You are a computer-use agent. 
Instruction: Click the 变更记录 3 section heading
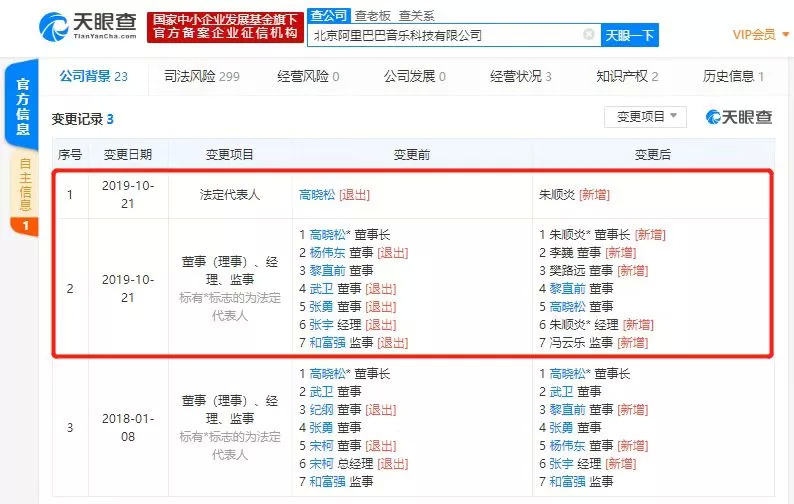[83, 120]
